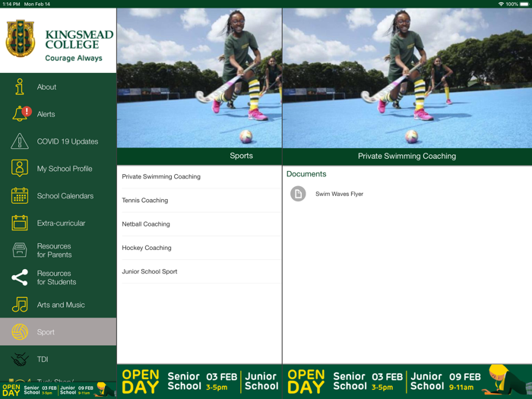
Task: Tap the Wi-Fi status icon
Action: click(501, 4)
